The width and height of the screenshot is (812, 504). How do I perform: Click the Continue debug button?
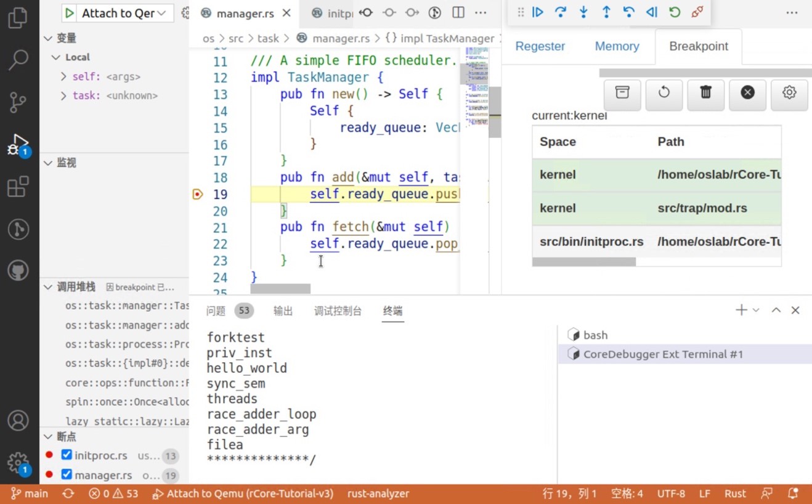pyautogui.click(x=538, y=12)
